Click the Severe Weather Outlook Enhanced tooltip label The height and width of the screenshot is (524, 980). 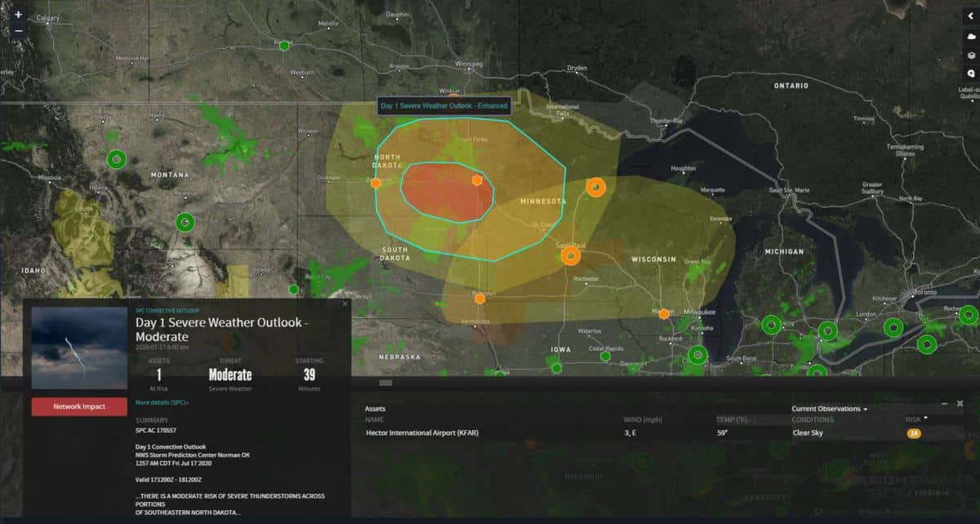pos(443,106)
